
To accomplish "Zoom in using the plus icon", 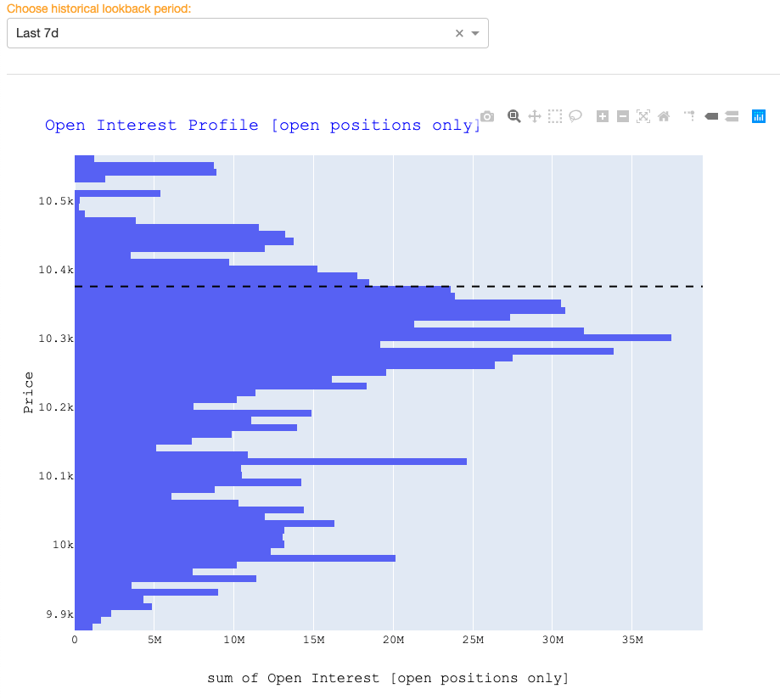I will coord(603,115).
